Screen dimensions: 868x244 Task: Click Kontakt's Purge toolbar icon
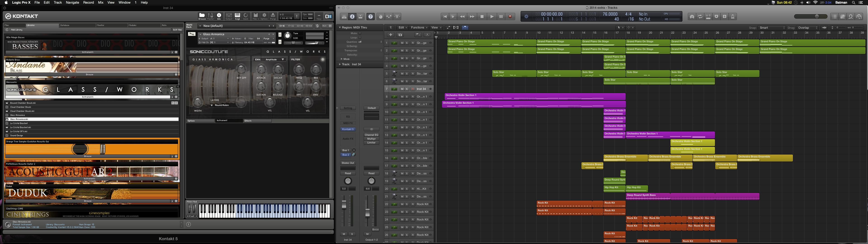273,16
